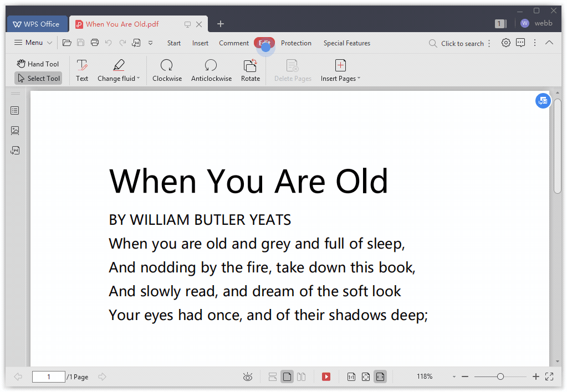This screenshot has width=567, height=392.
Task: Rotate page Clockwise
Action: click(167, 70)
